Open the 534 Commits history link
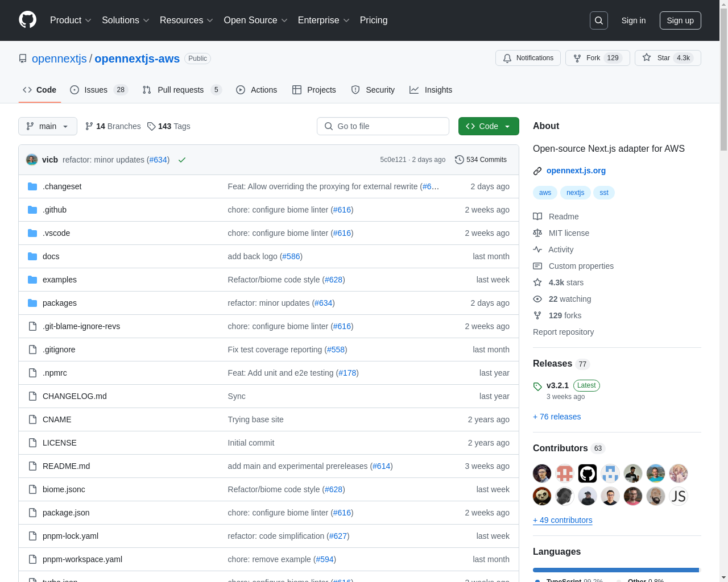Screen dimensions: 728x582 (x=481, y=160)
